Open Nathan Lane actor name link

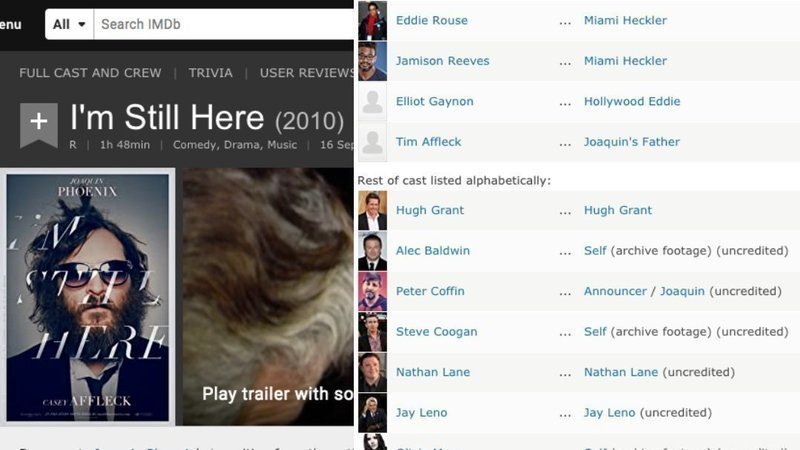pyautogui.click(x=432, y=372)
